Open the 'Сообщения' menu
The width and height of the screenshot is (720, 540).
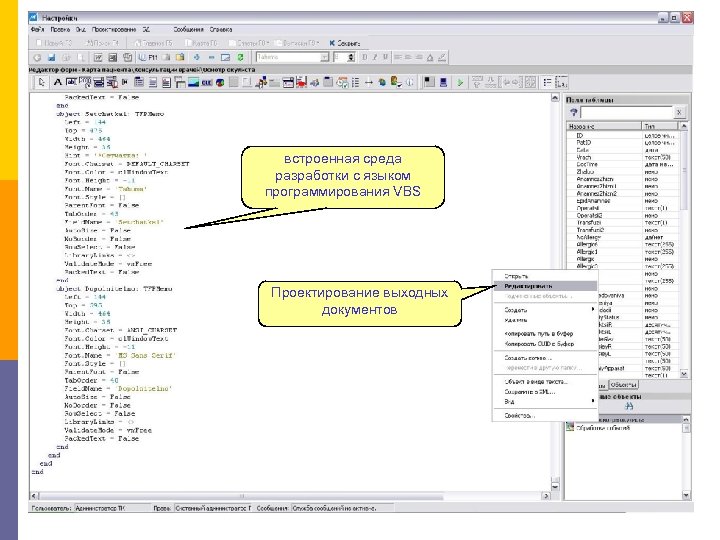pos(188,29)
